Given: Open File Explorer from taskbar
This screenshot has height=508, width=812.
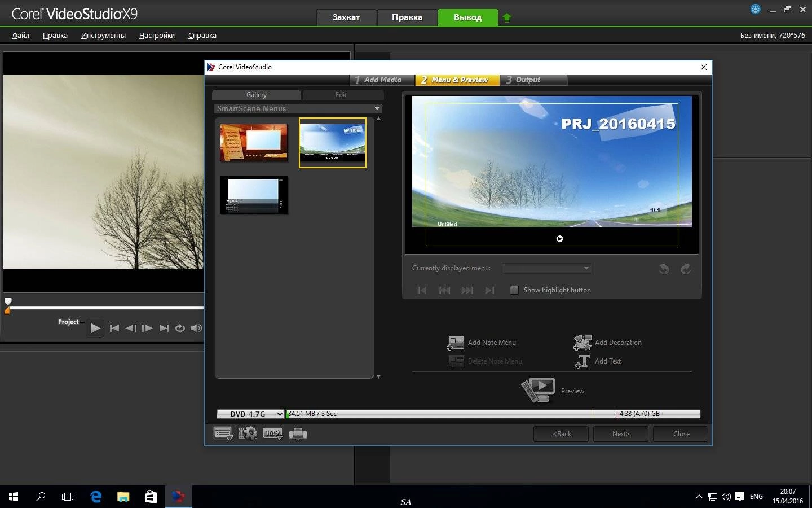Looking at the screenshot, I should click(x=123, y=497).
